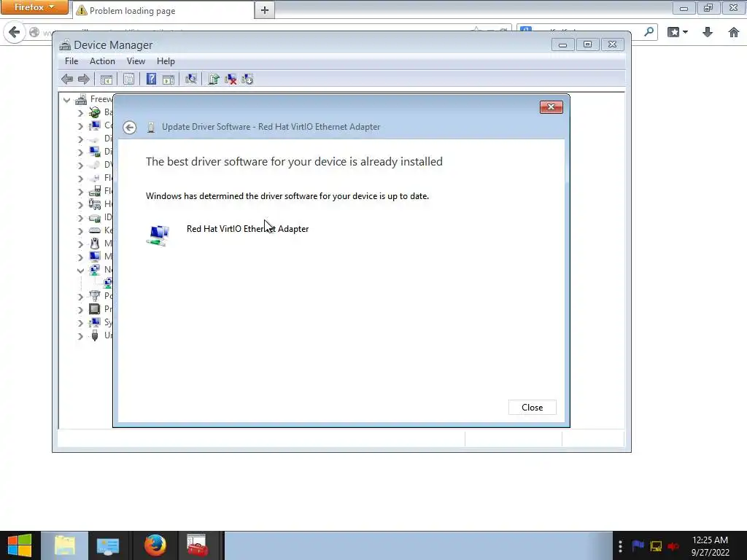Click the back arrow in Update Driver Software dialog
The image size is (747, 560).
pos(129,127)
